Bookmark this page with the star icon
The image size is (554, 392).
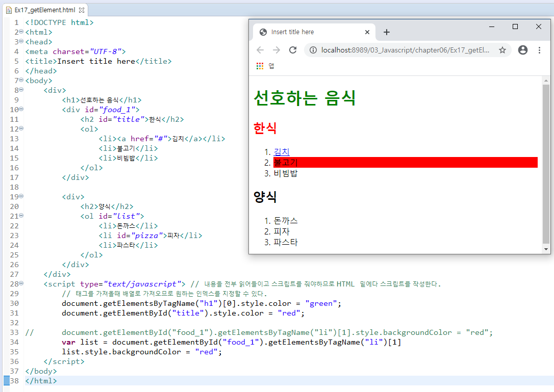pos(502,50)
